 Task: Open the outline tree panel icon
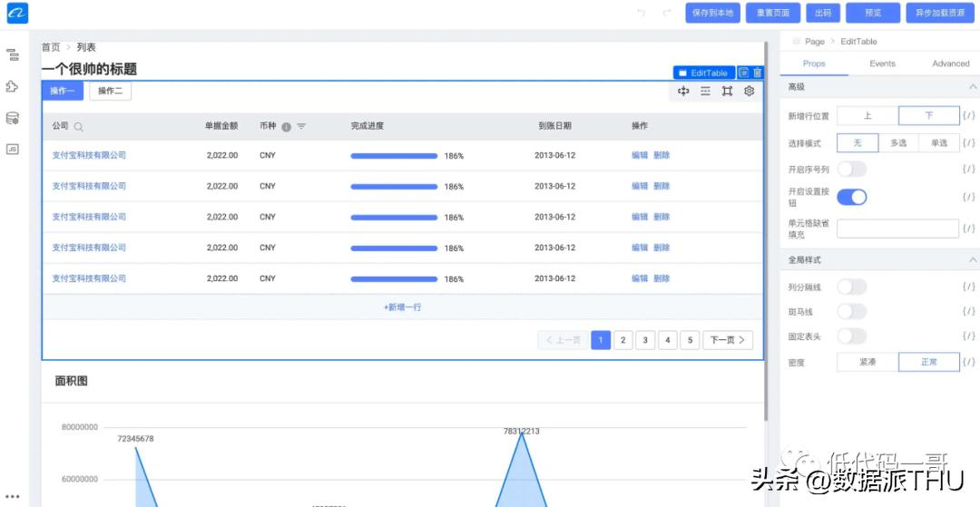(13, 55)
